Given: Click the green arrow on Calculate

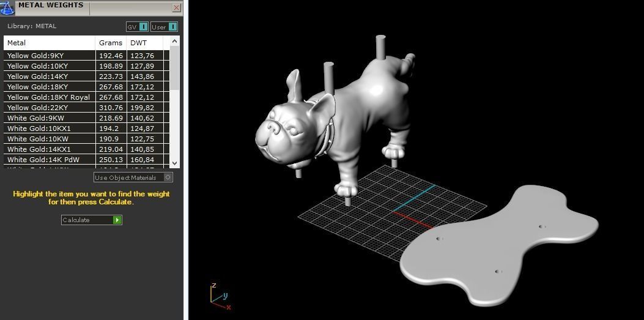Looking at the screenshot, I should (117, 220).
